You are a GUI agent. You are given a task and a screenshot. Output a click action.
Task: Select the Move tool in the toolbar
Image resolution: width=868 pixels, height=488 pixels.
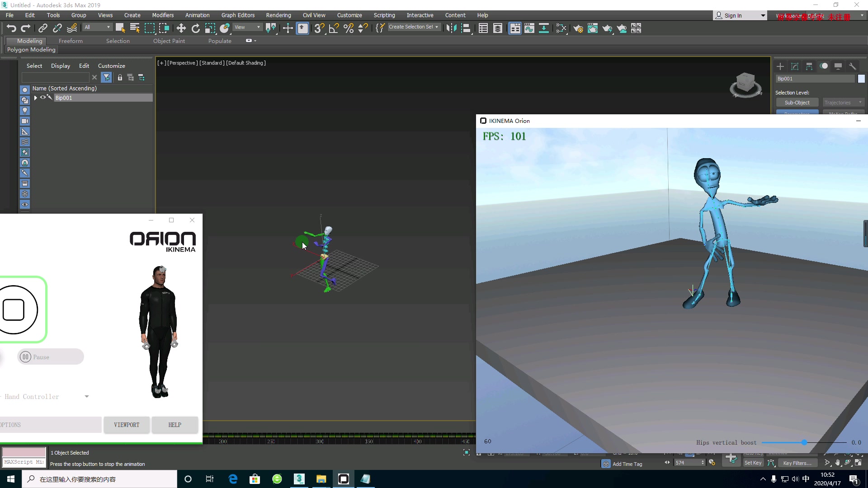pos(181,28)
